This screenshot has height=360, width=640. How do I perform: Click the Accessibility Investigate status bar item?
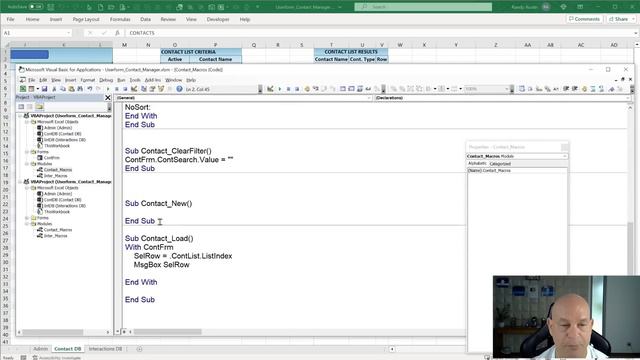pyautogui.click(x=57, y=358)
